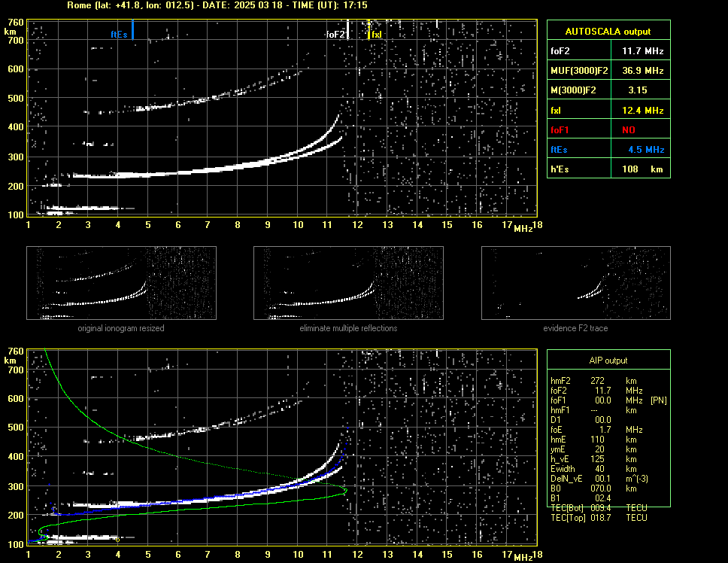The height and width of the screenshot is (563, 728).
Task: Select the B1 value 02.4
Action: [603, 498]
